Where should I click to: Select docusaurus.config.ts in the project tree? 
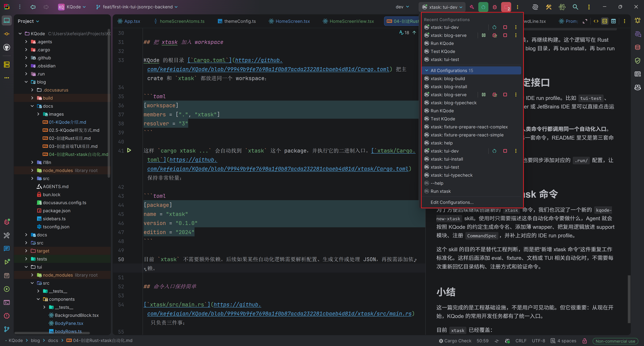pos(62,203)
